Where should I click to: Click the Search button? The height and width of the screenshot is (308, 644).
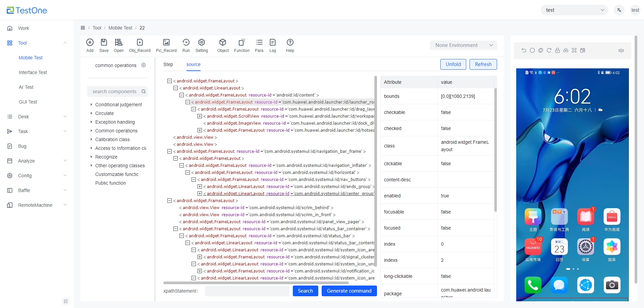[x=305, y=291]
